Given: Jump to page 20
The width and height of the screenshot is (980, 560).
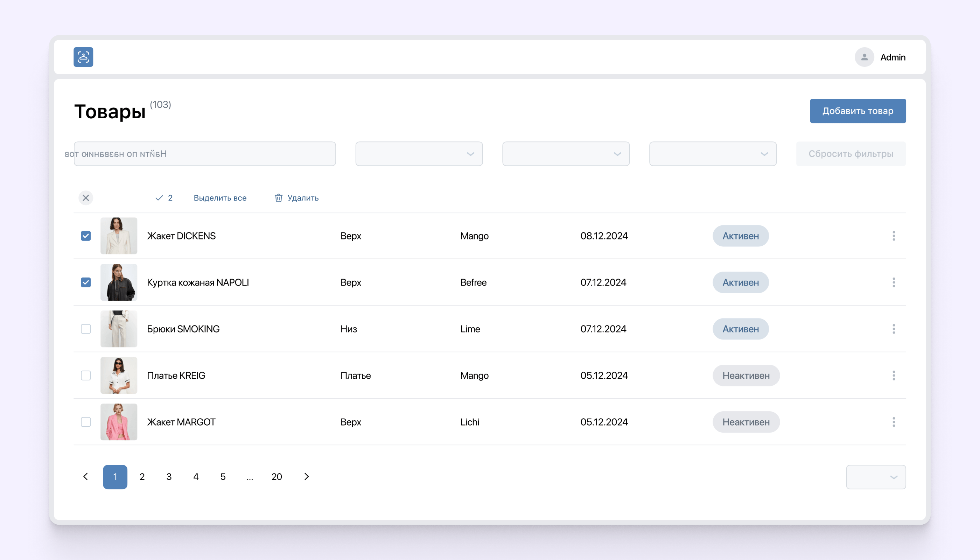Looking at the screenshot, I should [x=276, y=477].
